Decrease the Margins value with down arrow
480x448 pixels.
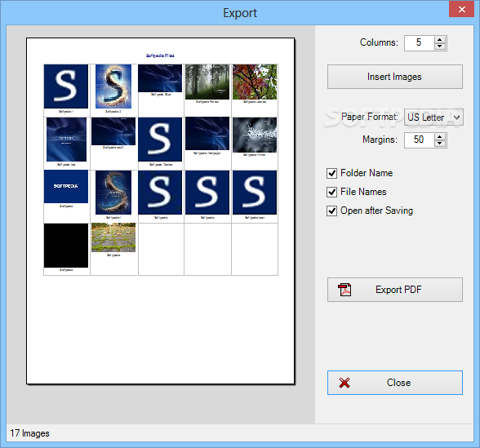440,144
